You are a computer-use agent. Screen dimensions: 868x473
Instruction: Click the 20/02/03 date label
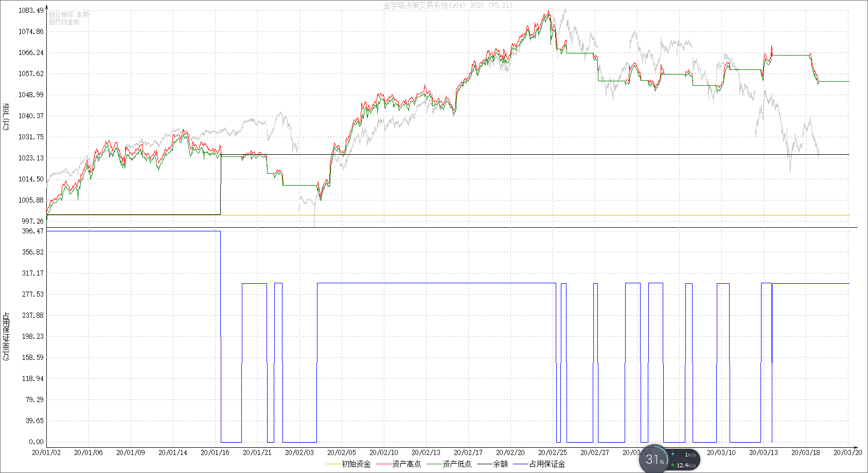(299, 452)
